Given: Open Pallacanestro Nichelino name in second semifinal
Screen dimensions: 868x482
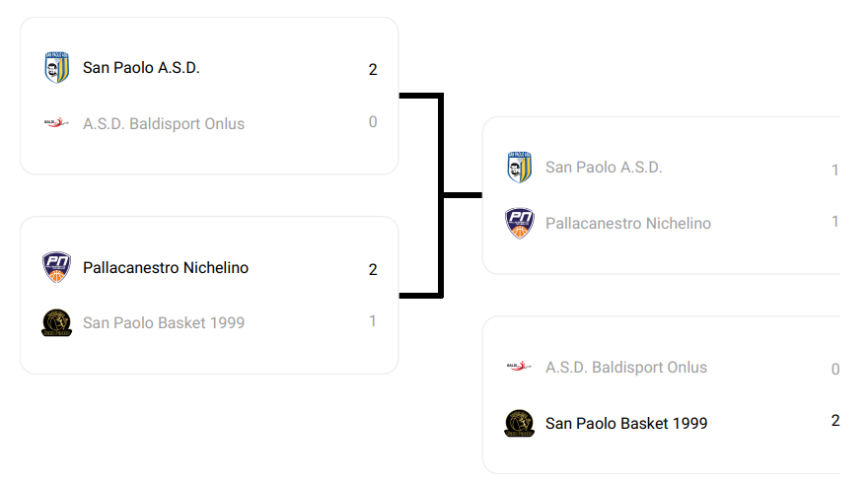Looking at the screenshot, I should (166, 267).
